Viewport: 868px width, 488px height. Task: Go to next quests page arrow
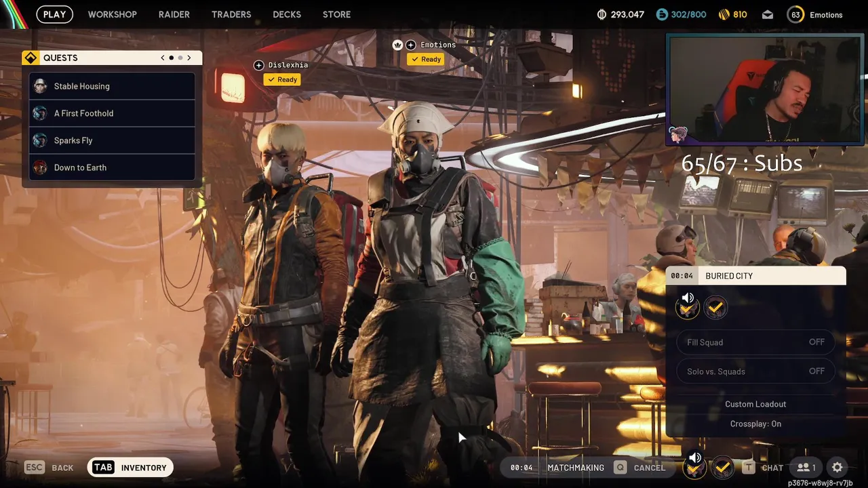[189, 58]
